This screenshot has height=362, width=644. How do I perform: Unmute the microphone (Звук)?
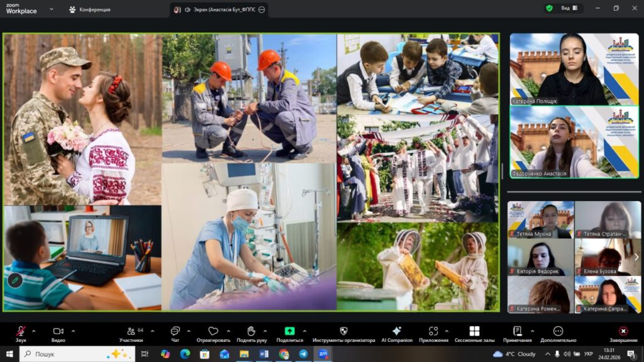click(21, 331)
